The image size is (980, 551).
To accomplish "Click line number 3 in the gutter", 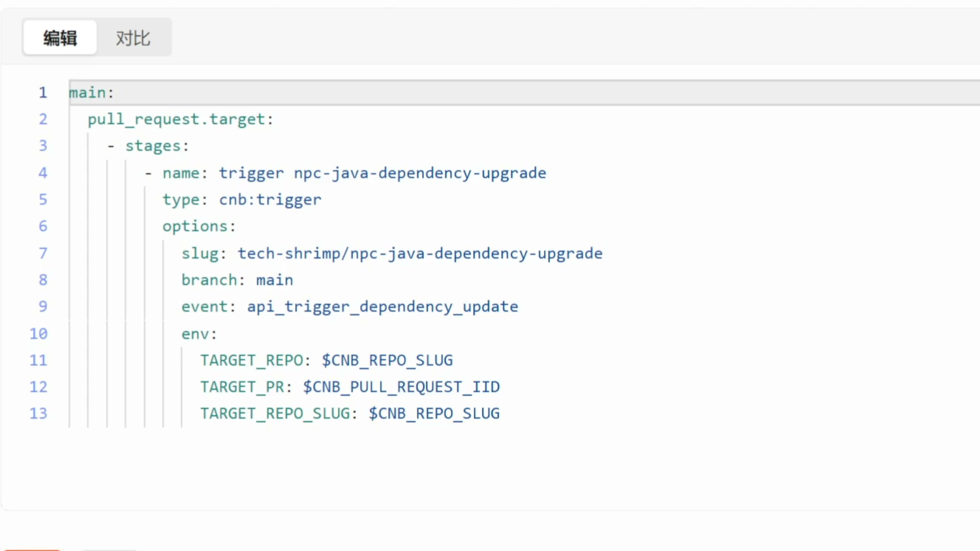I will click(43, 146).
